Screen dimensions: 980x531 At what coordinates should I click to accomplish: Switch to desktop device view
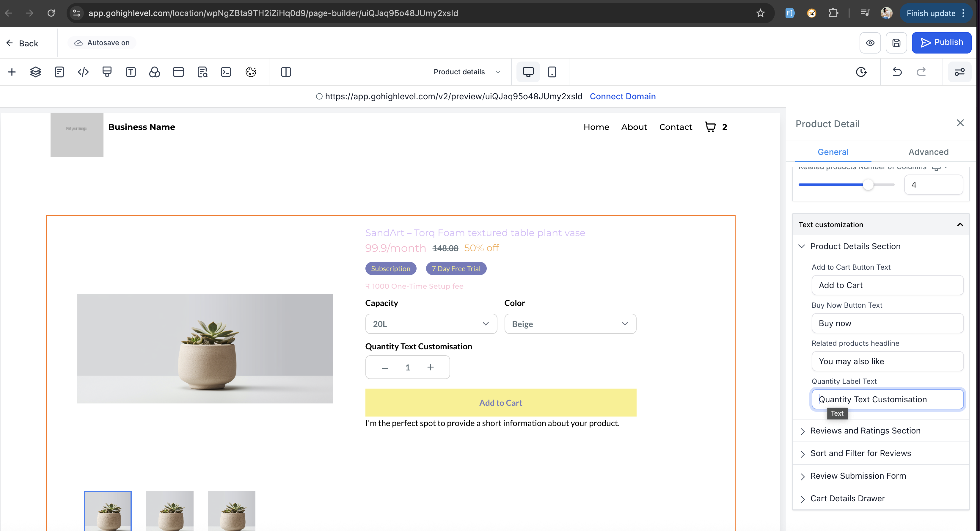[x=528, y=72]
